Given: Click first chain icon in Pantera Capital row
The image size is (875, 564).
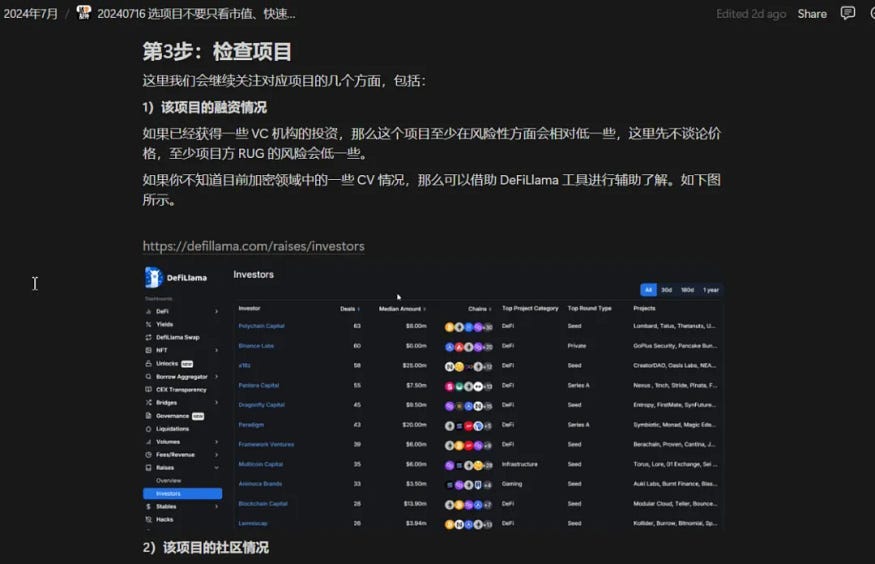Looking at the screenshot, I should coord(449,386).
